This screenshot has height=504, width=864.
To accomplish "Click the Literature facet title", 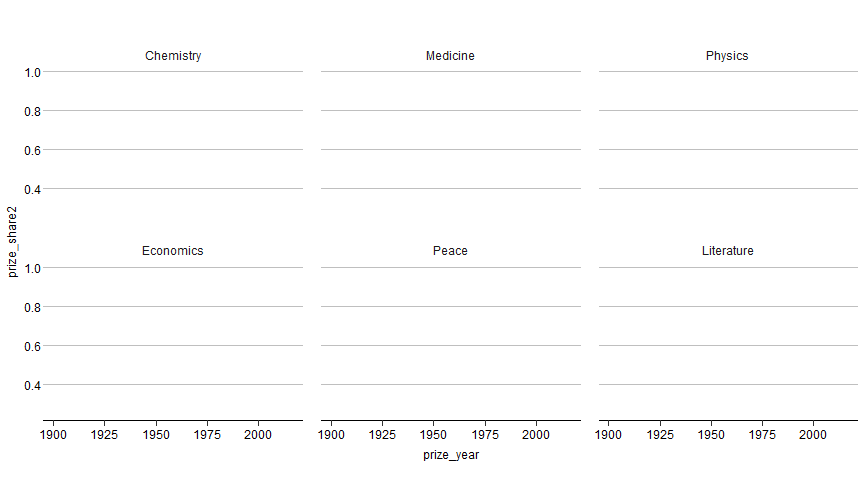I will click(727, 251).
